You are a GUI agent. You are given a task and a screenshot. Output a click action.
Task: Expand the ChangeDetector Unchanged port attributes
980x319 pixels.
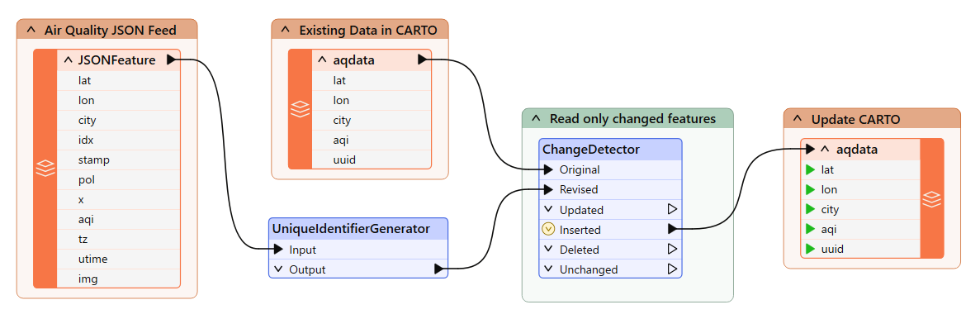coord(548,269)
